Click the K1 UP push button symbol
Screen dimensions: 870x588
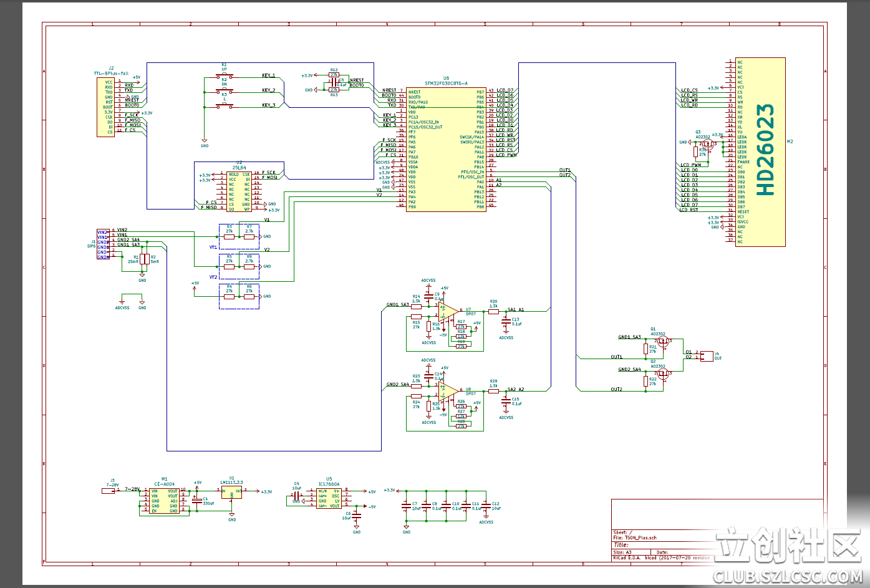[224, 77]
